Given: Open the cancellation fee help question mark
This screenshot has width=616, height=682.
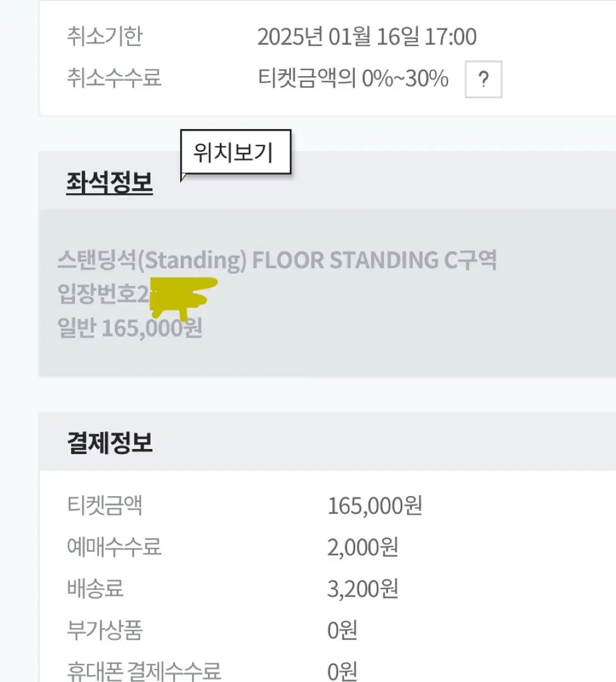Looking at the screenshot, I should click(x=484, y=79).
